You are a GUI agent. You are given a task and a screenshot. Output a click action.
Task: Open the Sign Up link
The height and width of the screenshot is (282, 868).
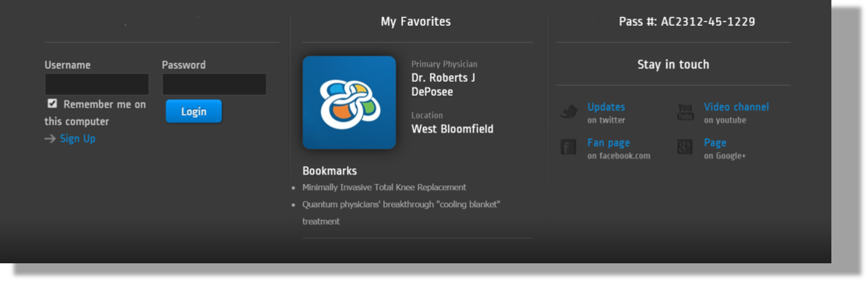tap(77, 138)
